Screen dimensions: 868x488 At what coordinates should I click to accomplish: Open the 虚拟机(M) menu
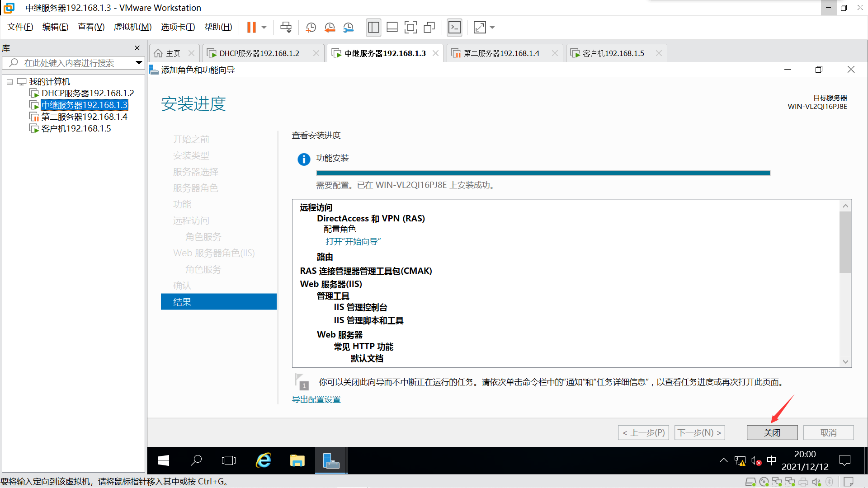point(132,27)
